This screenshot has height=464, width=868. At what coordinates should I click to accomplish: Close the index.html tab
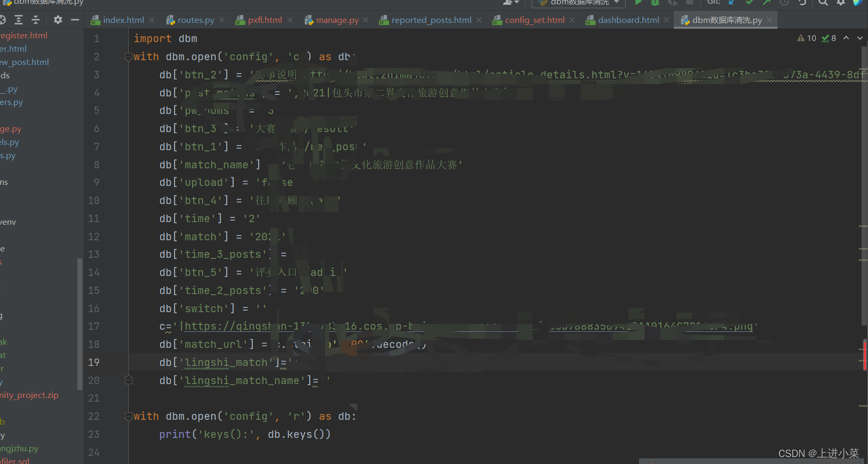(x=152, y=20)
